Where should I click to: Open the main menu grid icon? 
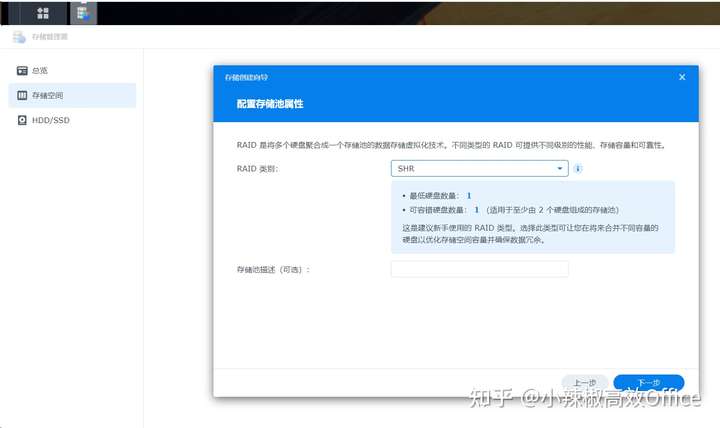coord(43,13)
